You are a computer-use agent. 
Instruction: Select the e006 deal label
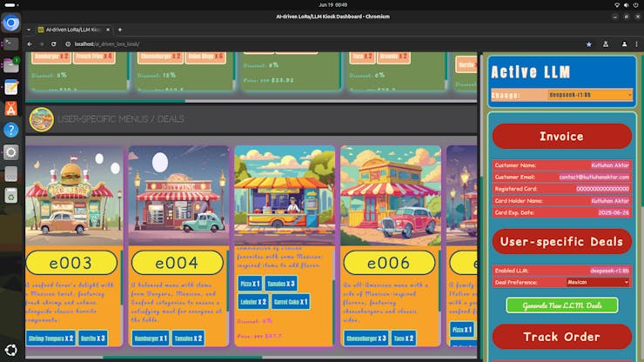pyautogui.click(x=389, y=263)
